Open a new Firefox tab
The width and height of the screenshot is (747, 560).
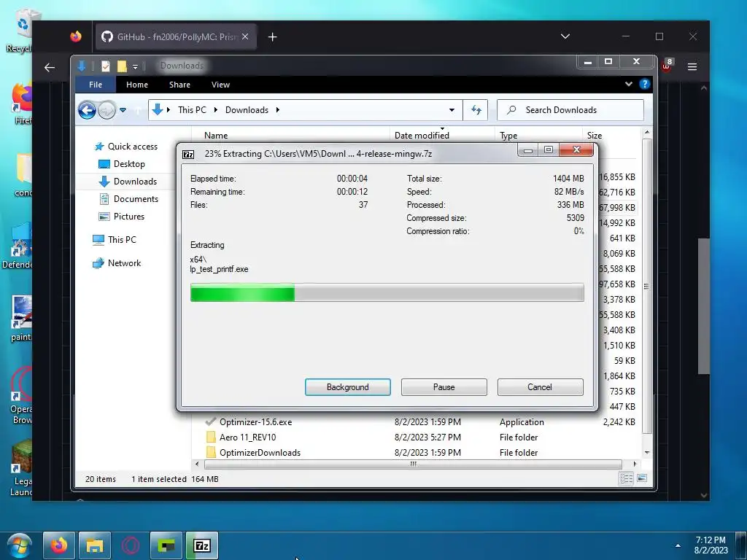click(x=273, y=37)
